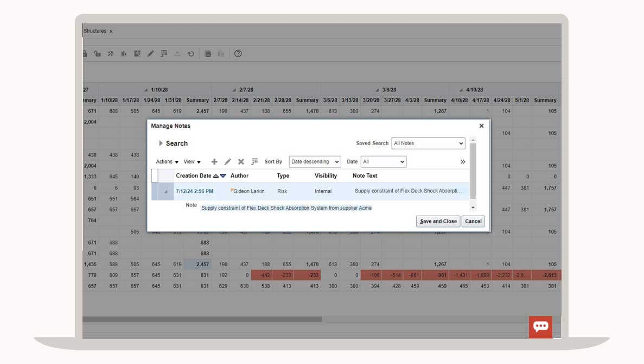The width and height of the screenshot is (644, 364).
Task: Click the Manage Notes vertical scrollbar
Action: tap(473, 171)
